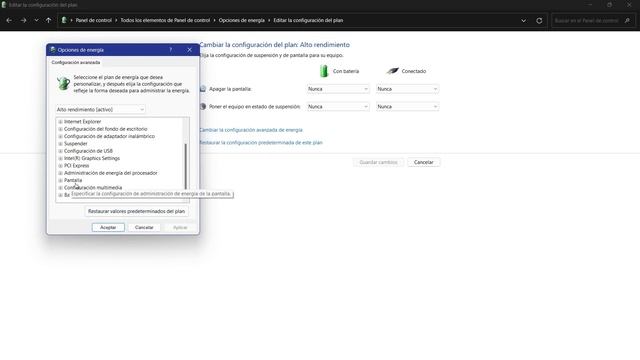Screen dimensions: 640x360
Task: Expand 'Configuración de USB' node
Action: coord(60,151)
